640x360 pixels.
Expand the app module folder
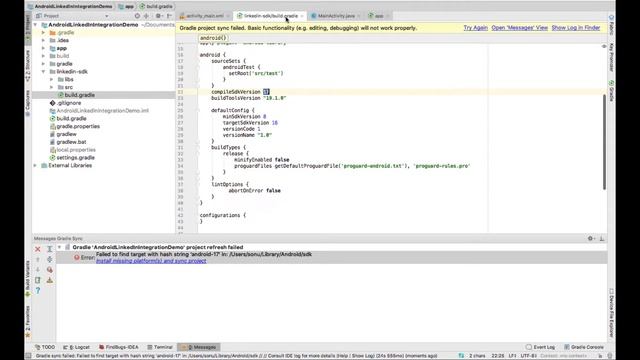(43, 48)
